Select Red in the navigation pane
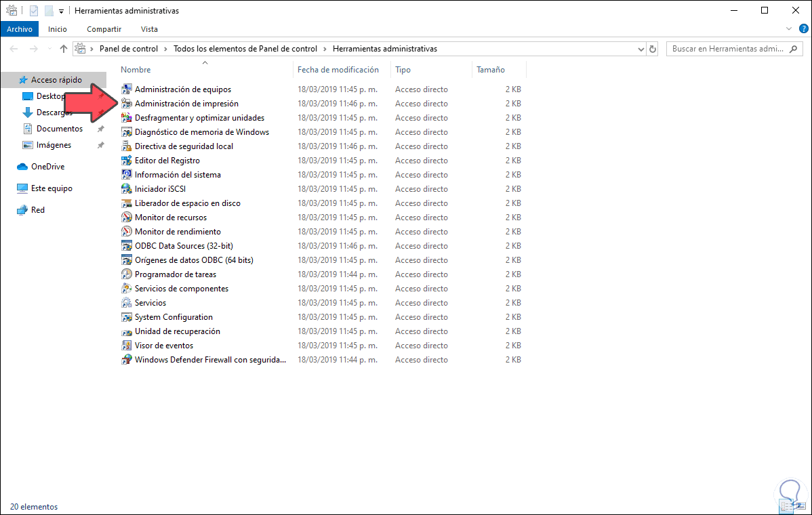 37,210
